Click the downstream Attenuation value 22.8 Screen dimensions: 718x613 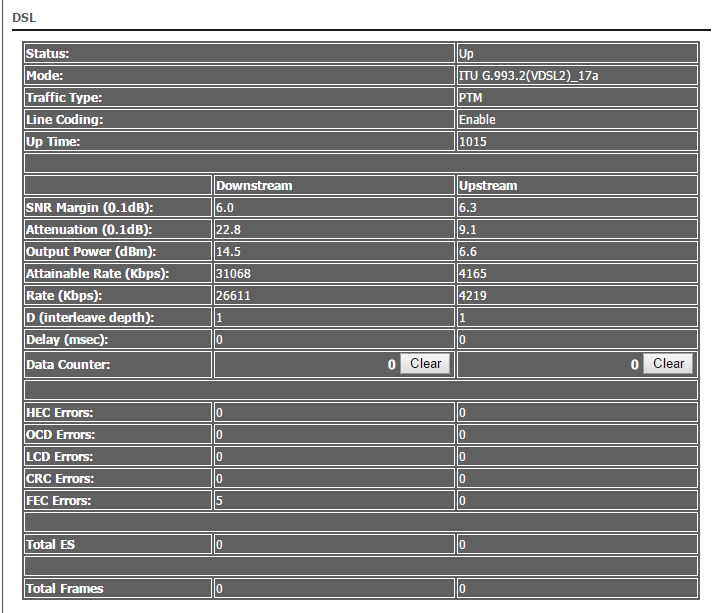[x=228, y=230]
